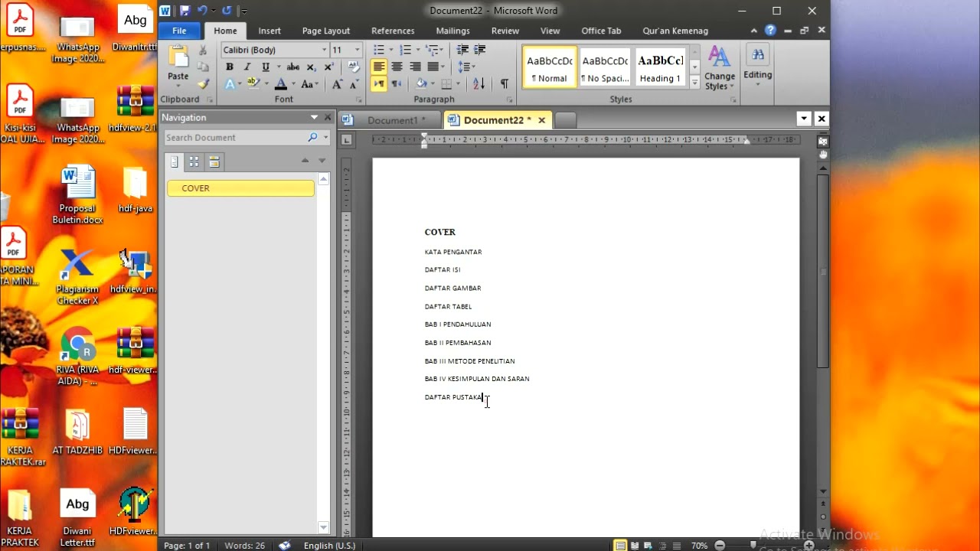The height and width of the screenshot is (551, 980).
Task: Toggle Strikethrough formatting
Action: [293, 67]
